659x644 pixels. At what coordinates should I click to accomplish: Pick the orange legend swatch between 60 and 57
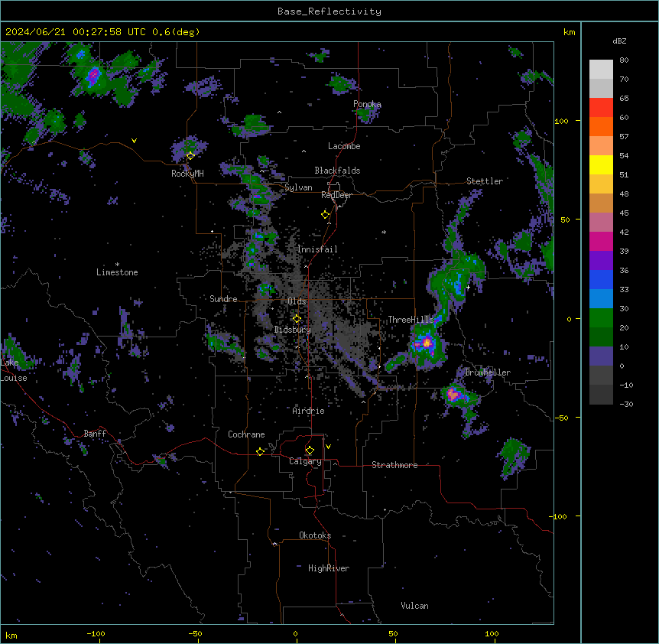pyautogui.click(x=601, y=126)
